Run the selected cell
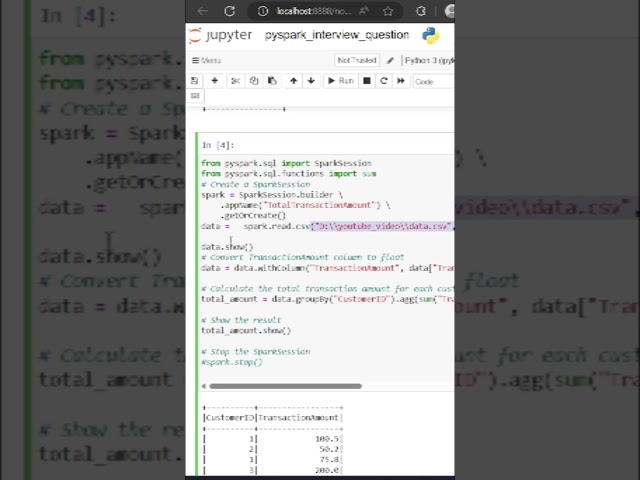Viewport: 640px width, 480px height. pyautogui.click(x=340, y=81)
